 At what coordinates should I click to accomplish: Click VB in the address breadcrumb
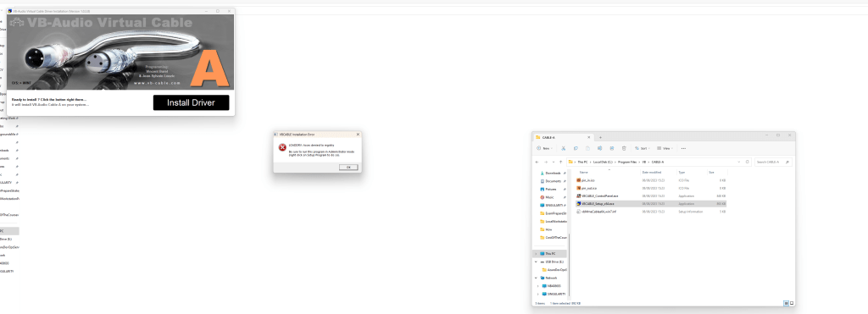point(644,162)
